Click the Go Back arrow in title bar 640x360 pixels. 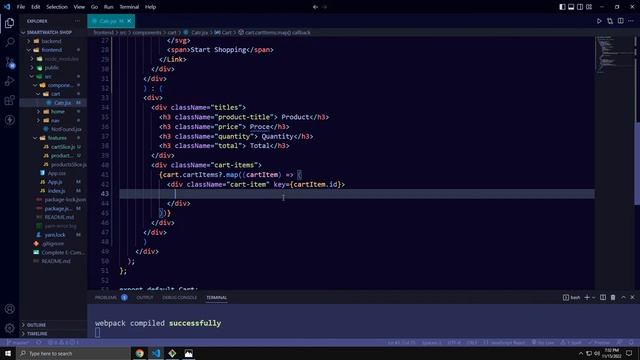click(x=315, y=7)
